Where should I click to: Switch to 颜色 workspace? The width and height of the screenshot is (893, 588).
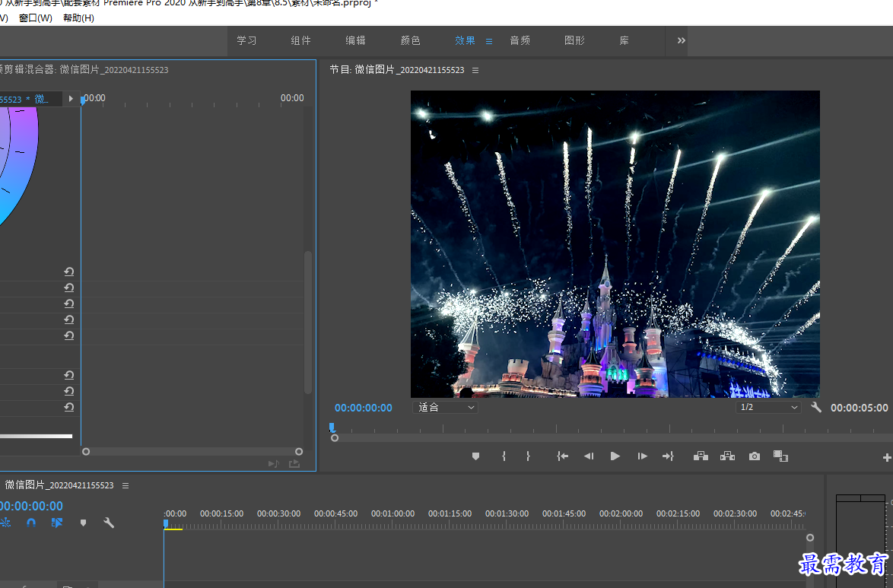[x=410, y=40]
